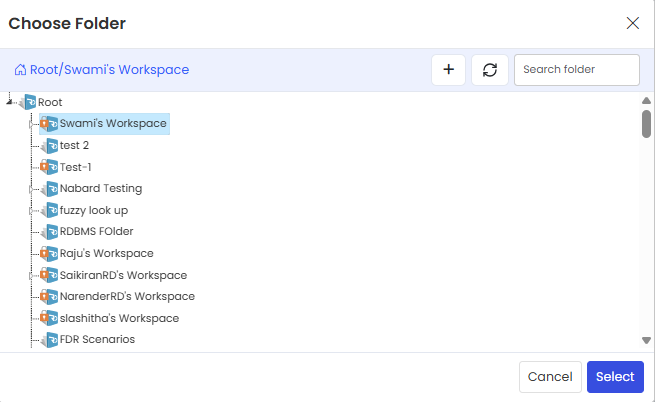This screenshot has height=402, width=655.
Task: Click the scrollbar up arrow
Action: click(646, 101)
